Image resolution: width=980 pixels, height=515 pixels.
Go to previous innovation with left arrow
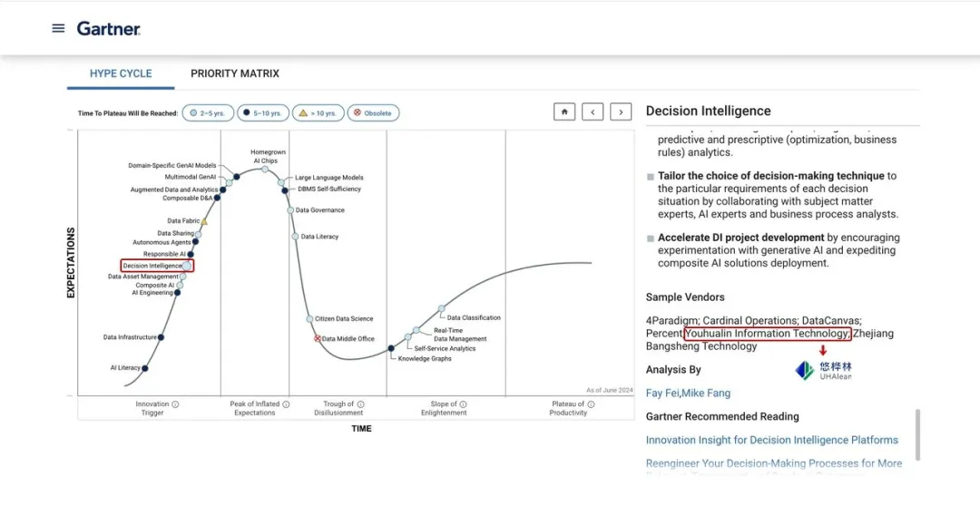(593, 112)
